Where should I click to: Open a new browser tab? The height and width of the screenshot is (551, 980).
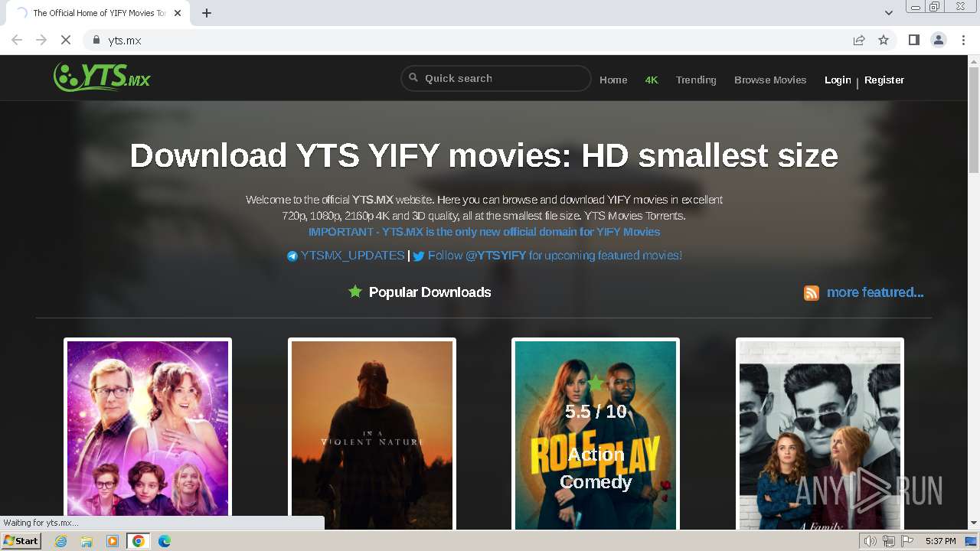207,13
